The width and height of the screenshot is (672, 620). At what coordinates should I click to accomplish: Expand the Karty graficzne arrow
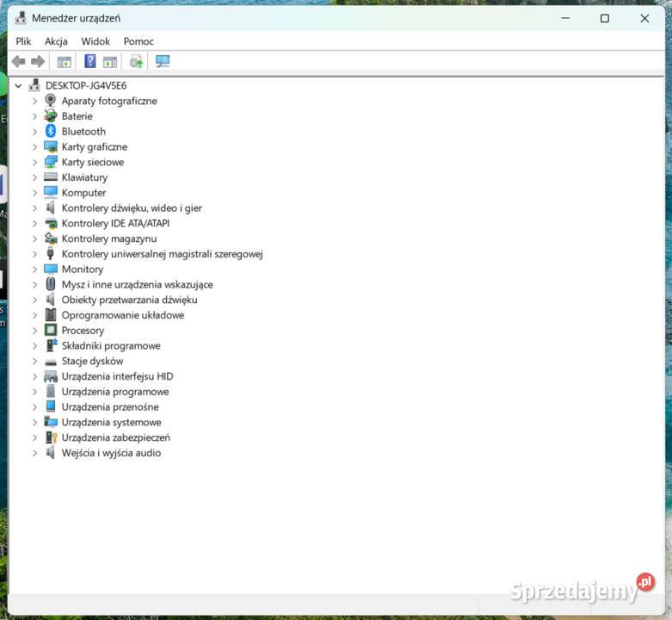[x=34, y=147]
